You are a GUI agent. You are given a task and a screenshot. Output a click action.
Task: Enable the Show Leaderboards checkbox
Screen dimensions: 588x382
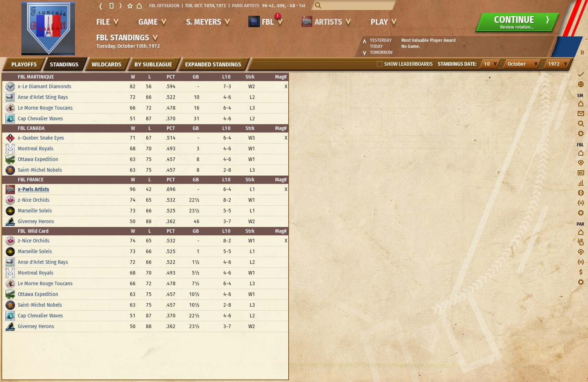click(x=380, y=64)
